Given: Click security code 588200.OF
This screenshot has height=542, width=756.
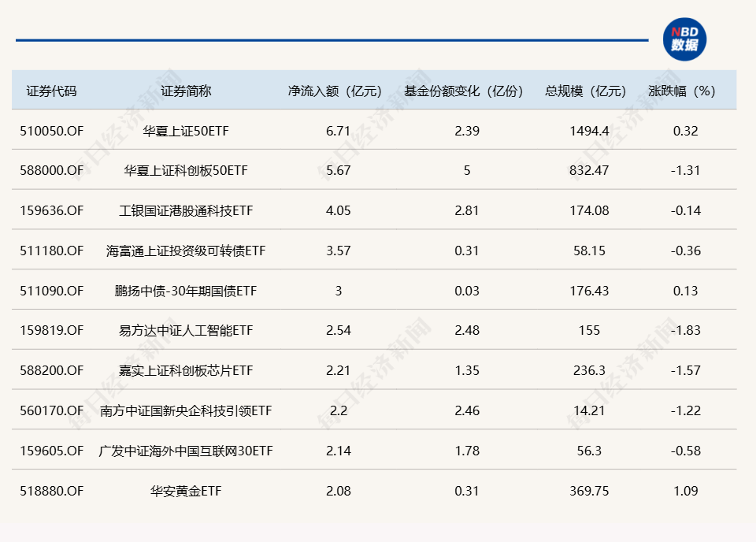Looking at the screenshot, I should [52, 370].
